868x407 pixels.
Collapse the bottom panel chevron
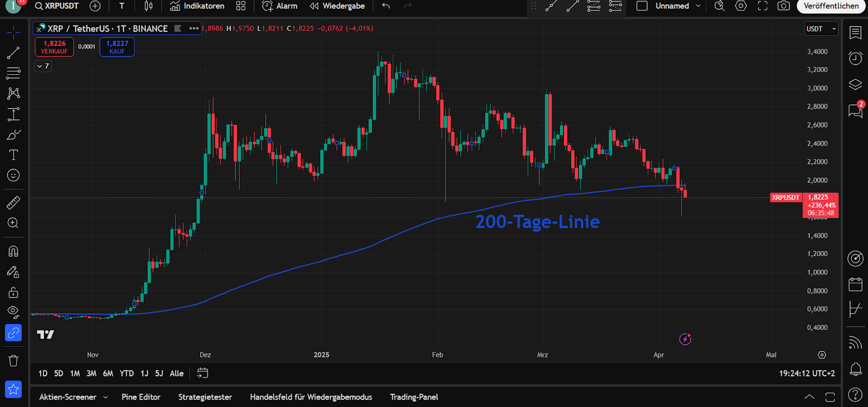(x=809, y=397)
